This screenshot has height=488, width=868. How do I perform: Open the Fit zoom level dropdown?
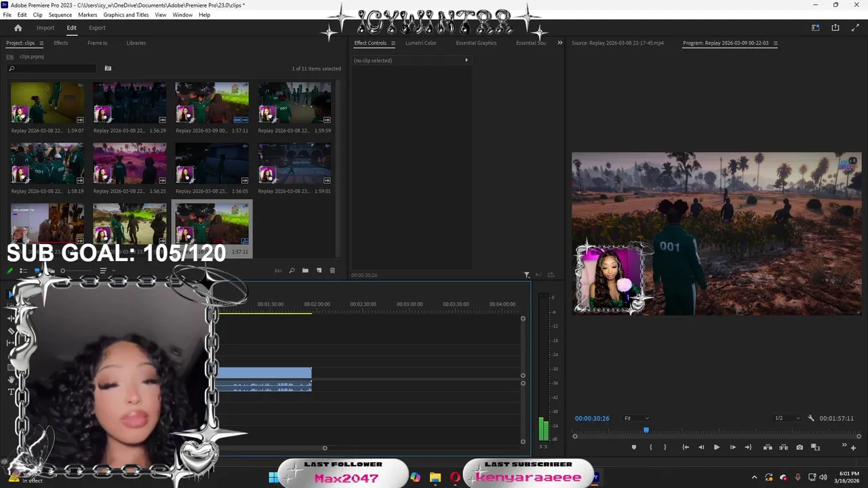point(637,418)
